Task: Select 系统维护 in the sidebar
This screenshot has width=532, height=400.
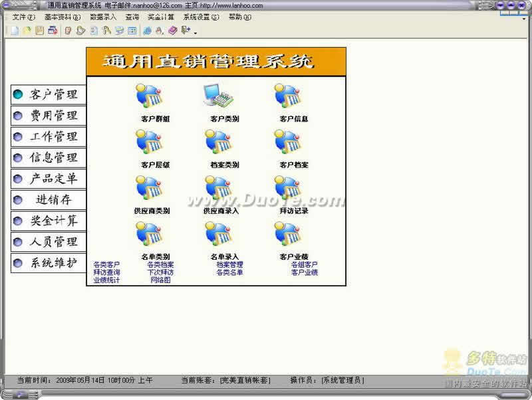Action: [x=49, y=262]
